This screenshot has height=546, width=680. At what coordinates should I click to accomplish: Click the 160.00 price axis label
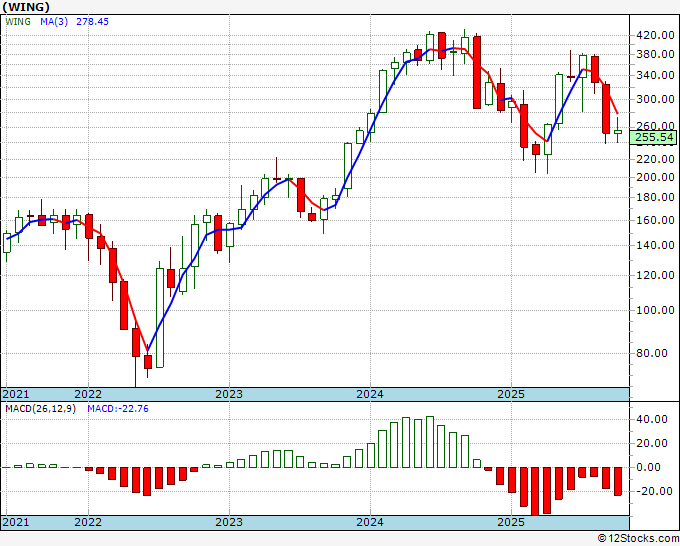[x=654, y=220]
